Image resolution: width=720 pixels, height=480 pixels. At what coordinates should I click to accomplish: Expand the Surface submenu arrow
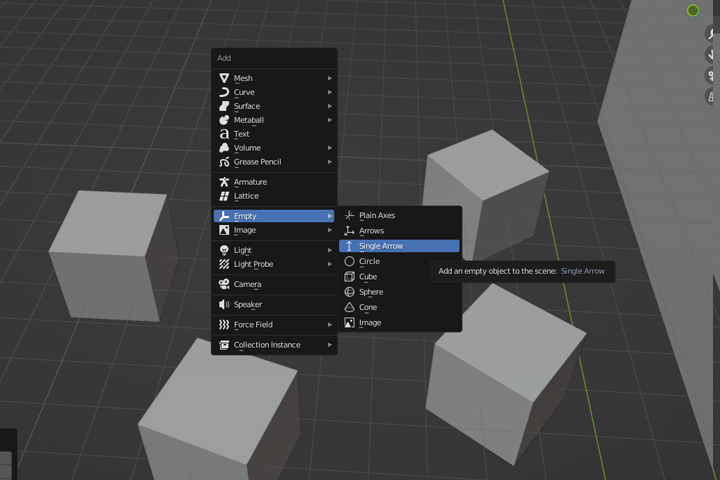[330, 106]
